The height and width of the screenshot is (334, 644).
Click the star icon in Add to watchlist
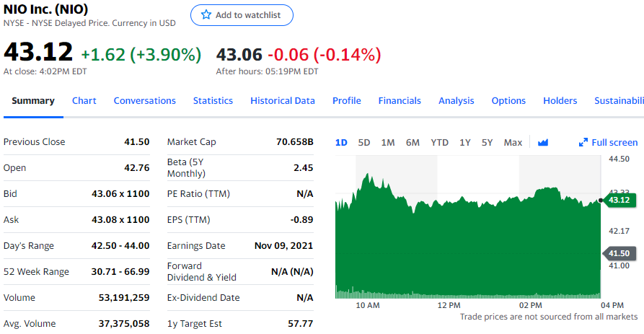point(206,15)
